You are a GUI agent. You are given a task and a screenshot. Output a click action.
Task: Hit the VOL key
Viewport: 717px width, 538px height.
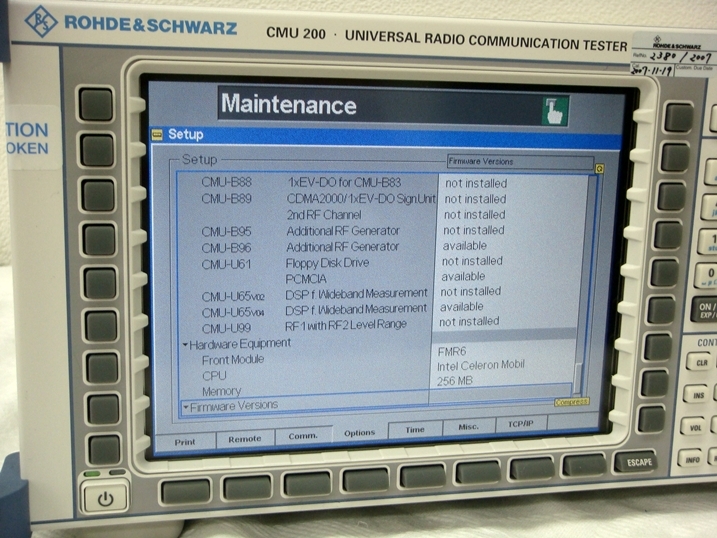pos(695,427)
